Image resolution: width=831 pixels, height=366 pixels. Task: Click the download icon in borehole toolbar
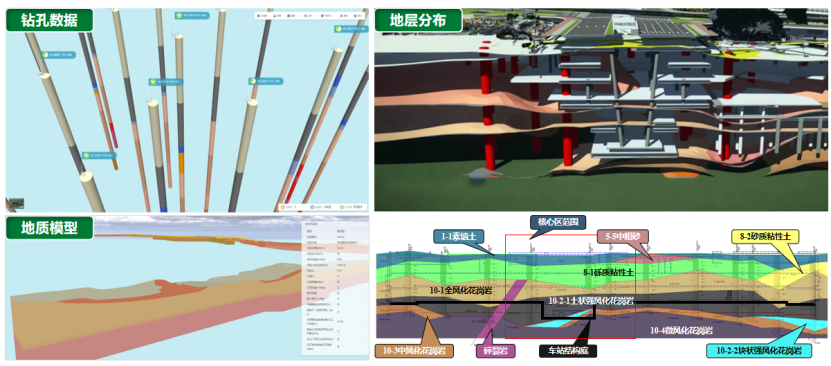click(x=341, y=16)
